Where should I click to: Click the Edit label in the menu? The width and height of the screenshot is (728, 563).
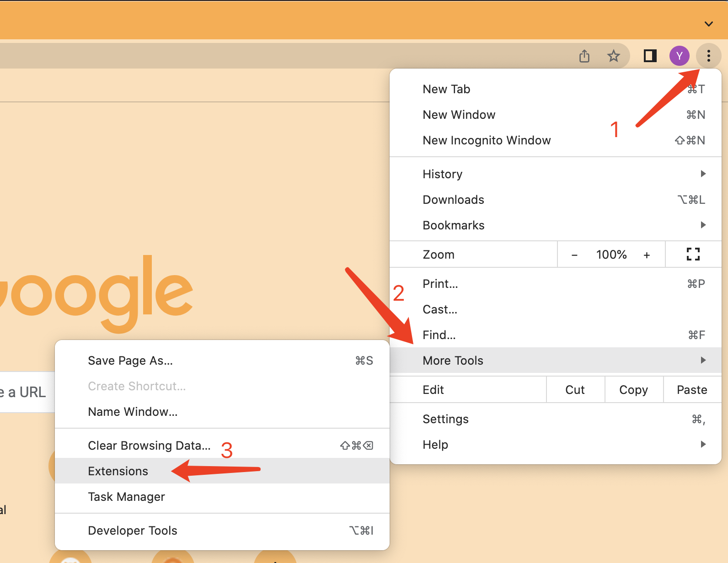tap(433, 390)
